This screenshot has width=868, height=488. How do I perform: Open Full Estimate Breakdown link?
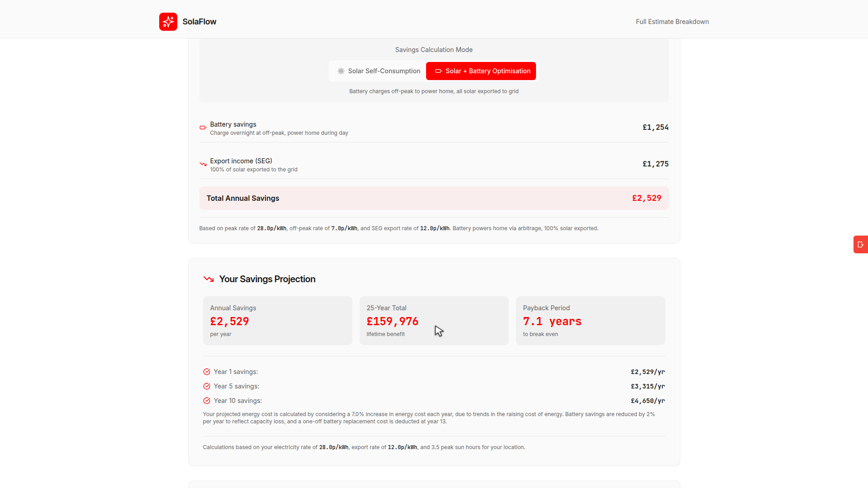[672, 22]
